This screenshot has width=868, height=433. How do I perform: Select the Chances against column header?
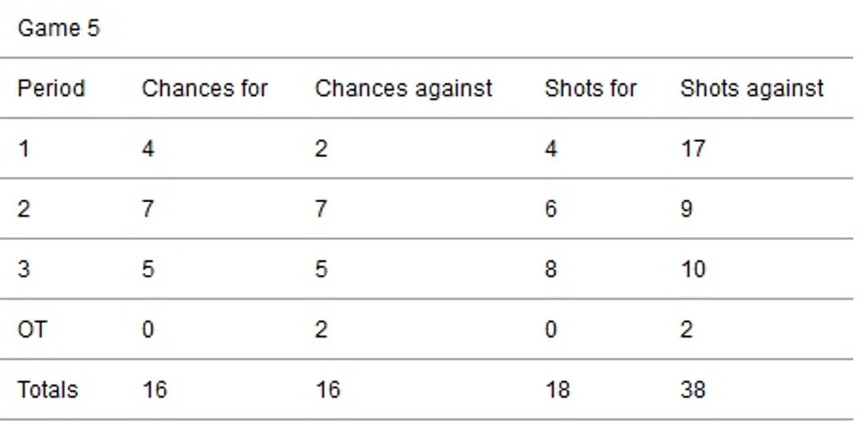403,89
